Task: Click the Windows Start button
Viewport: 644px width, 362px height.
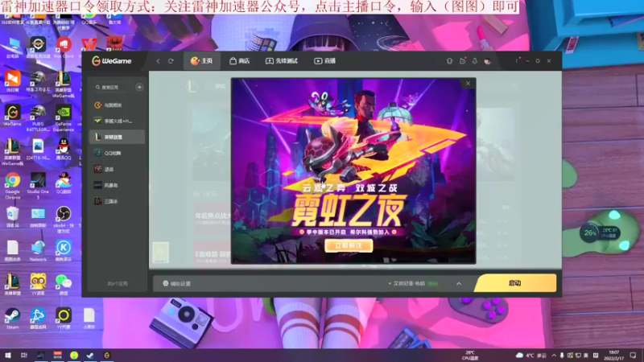Action: point(8,355)
